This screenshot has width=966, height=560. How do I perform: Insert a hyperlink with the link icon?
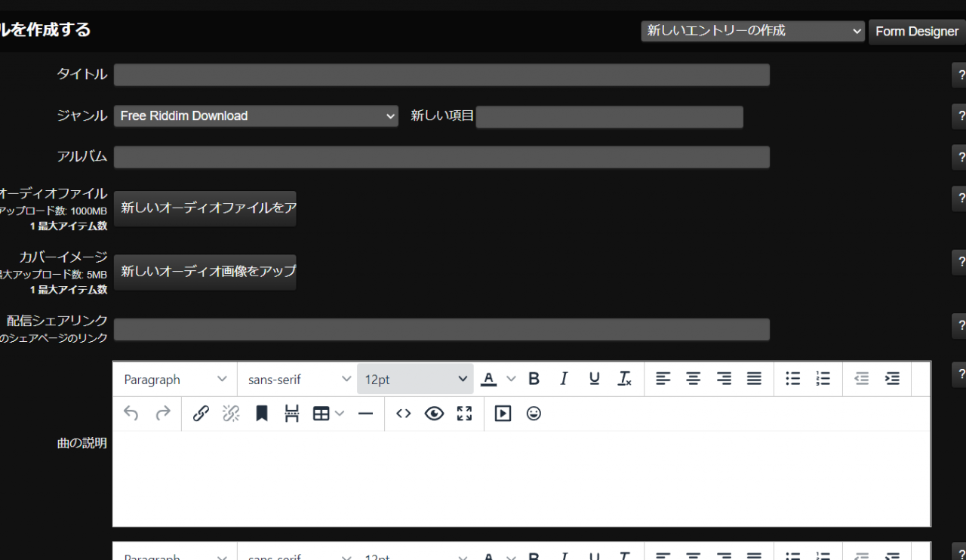click(x=201, y=414)
